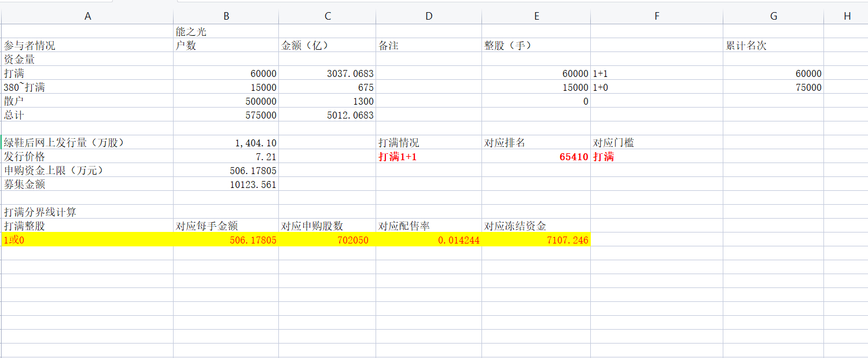Select the value 500000

[226, 101]
